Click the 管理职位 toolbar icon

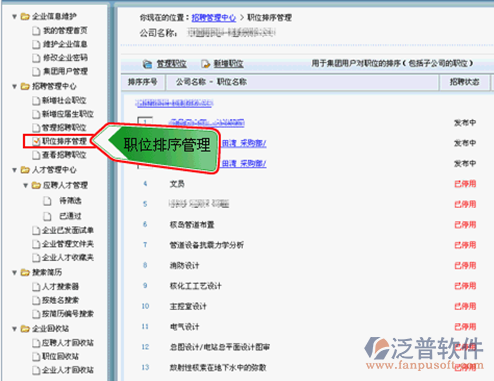[x=147, y=64]
